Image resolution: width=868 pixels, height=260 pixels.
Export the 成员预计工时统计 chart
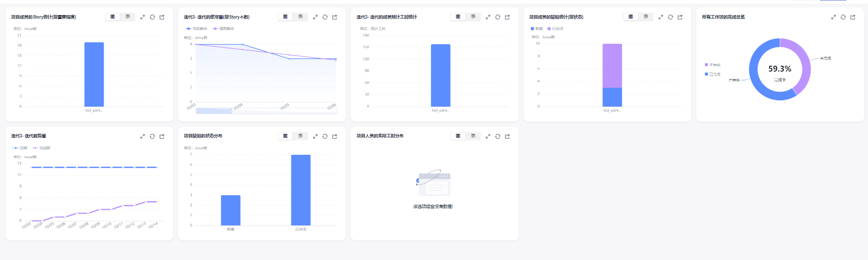pyautogui.click(x=507, y=17)
